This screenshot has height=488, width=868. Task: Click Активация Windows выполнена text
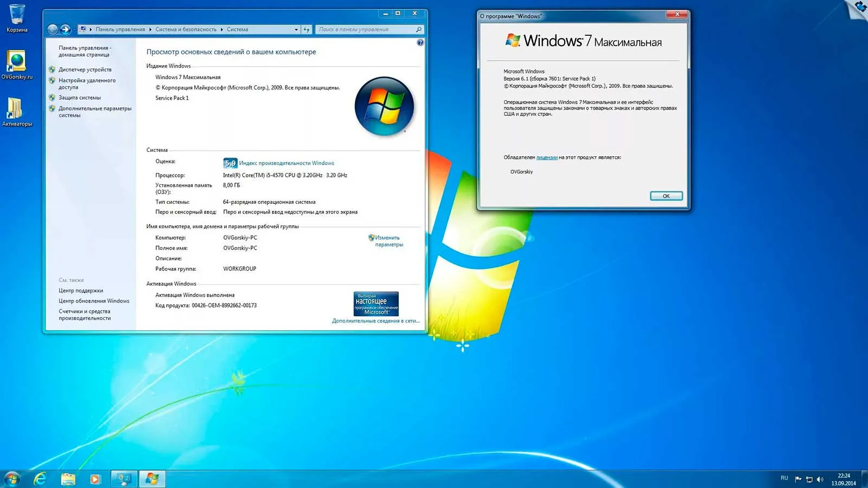(195, 295)
